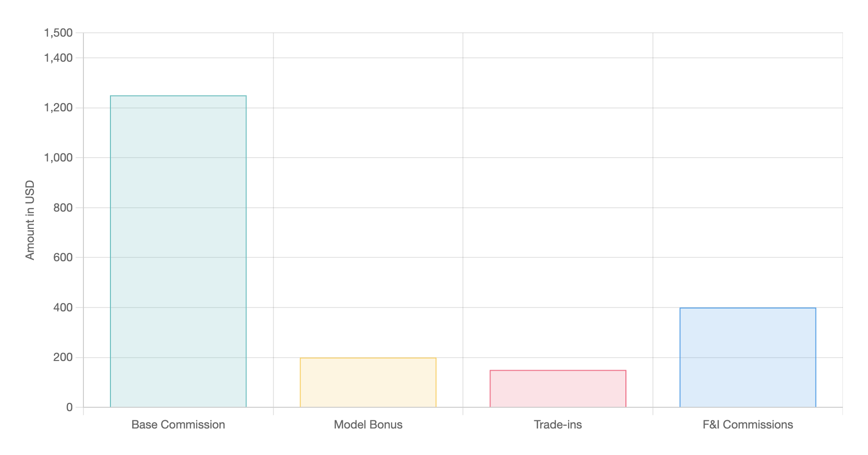Select the 'Trade-ins' x-axis label
This screenshot has width=868, height=455.
click(558, 425)
